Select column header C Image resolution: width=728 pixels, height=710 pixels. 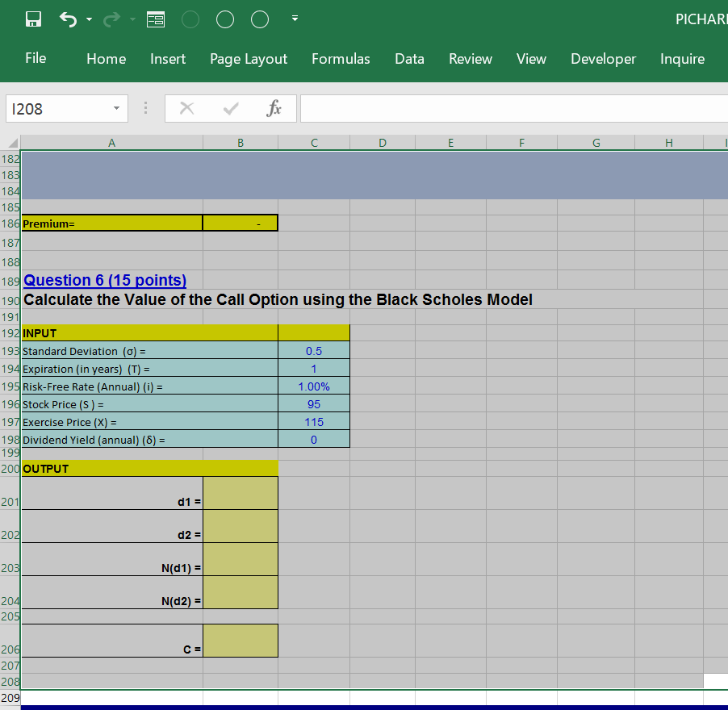click(x=313, y=142)
